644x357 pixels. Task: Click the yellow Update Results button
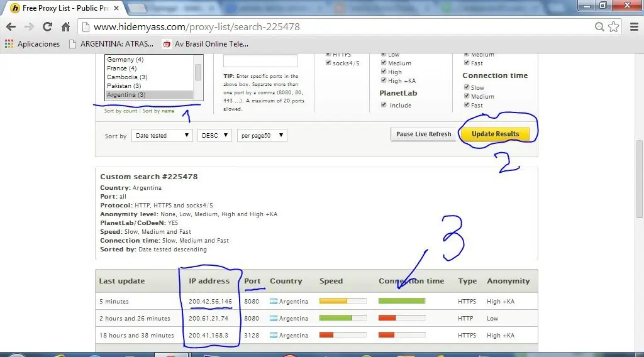pyautogui.click(x=496, y=134)
